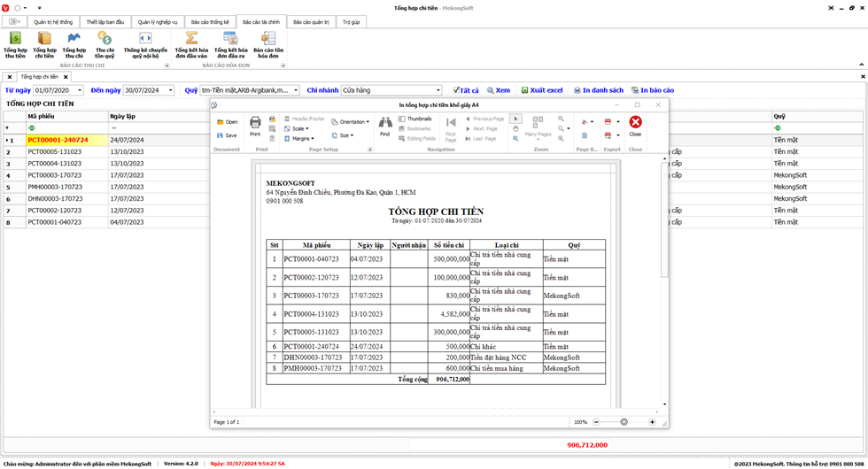The width and height of the screenshot is (868, 469).
Task: Open Tổng kết hóa đơn đầu ra
Action: point(230,45)
